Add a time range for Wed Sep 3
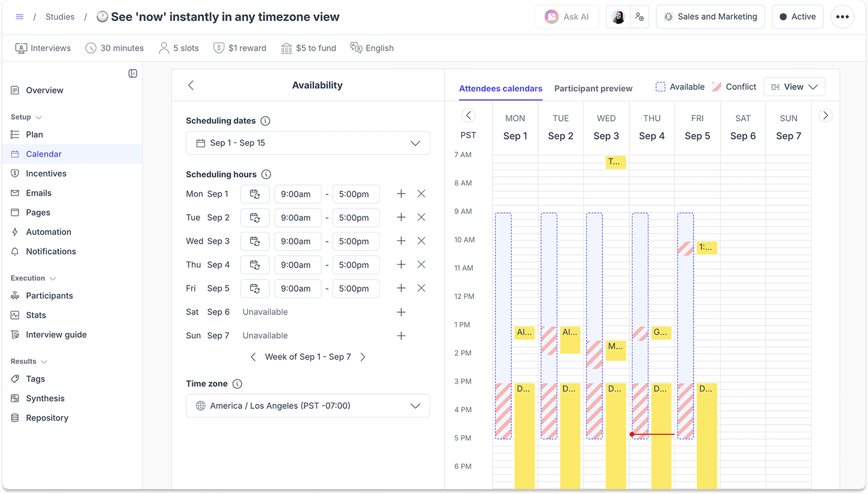Screen dimensions: 868x494 click(401, 241)
